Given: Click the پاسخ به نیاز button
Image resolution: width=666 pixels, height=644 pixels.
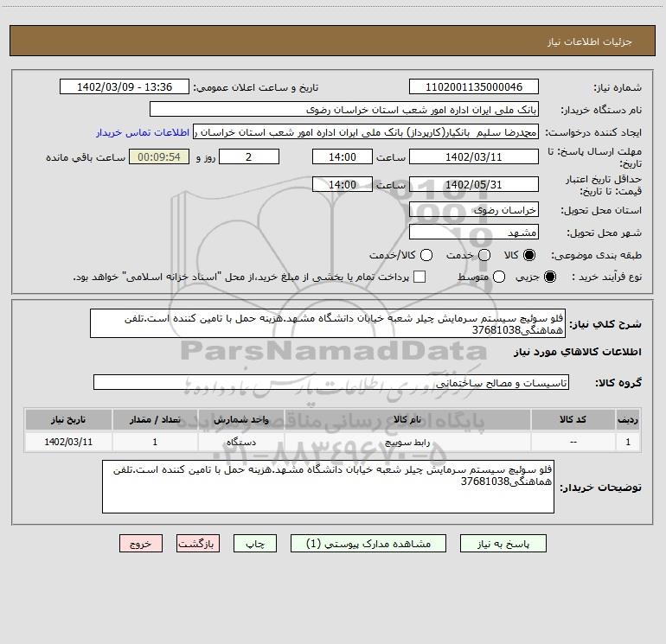Looking at the screenshot, I should pos(503,544).
